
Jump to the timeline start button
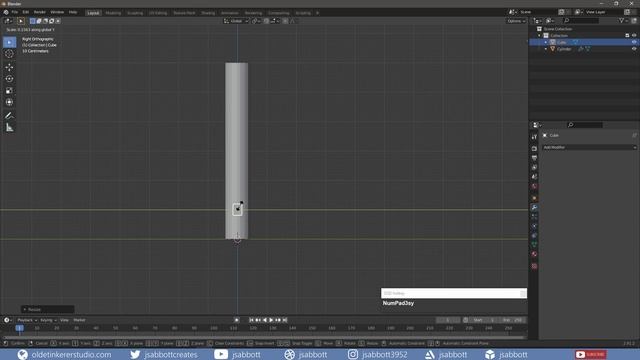click(251, 320)
